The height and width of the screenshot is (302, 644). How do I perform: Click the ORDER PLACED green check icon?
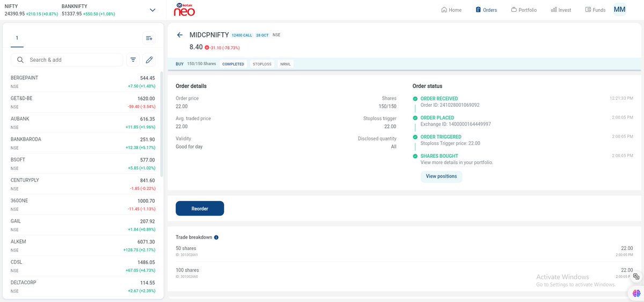pos(415,117)
